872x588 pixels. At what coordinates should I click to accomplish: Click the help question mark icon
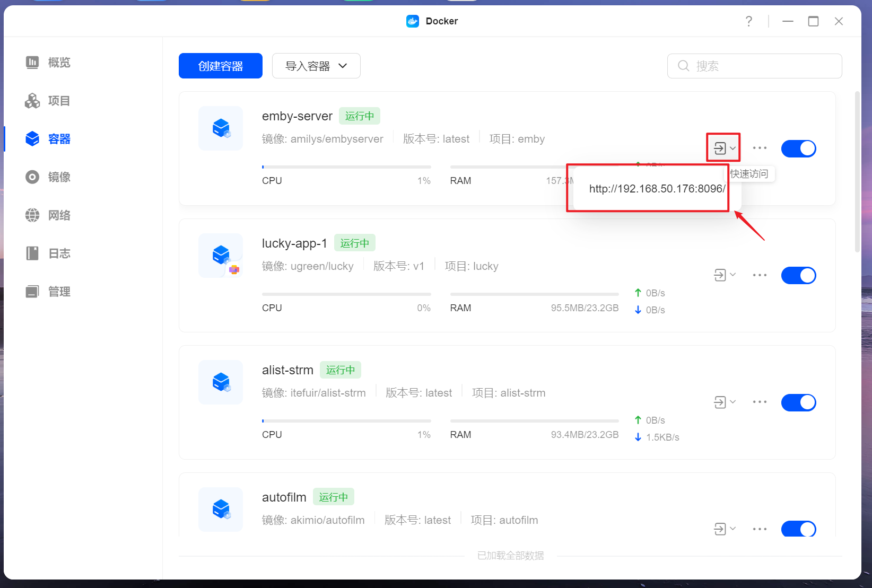748,21
